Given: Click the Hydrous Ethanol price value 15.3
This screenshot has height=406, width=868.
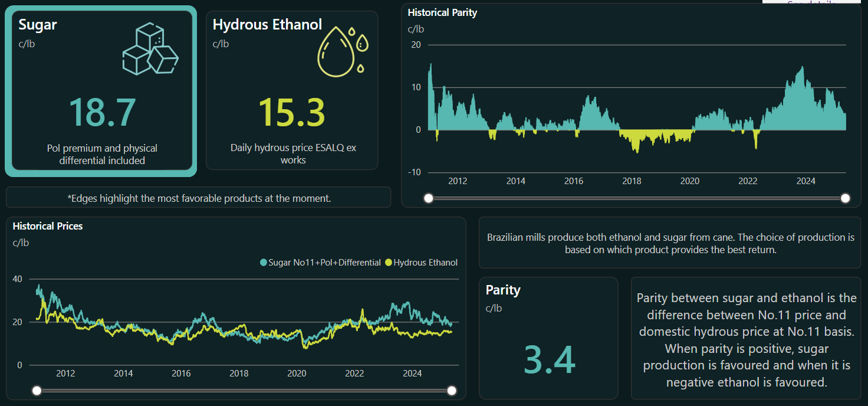Looking at the screenshot, I should click(292, 112).
